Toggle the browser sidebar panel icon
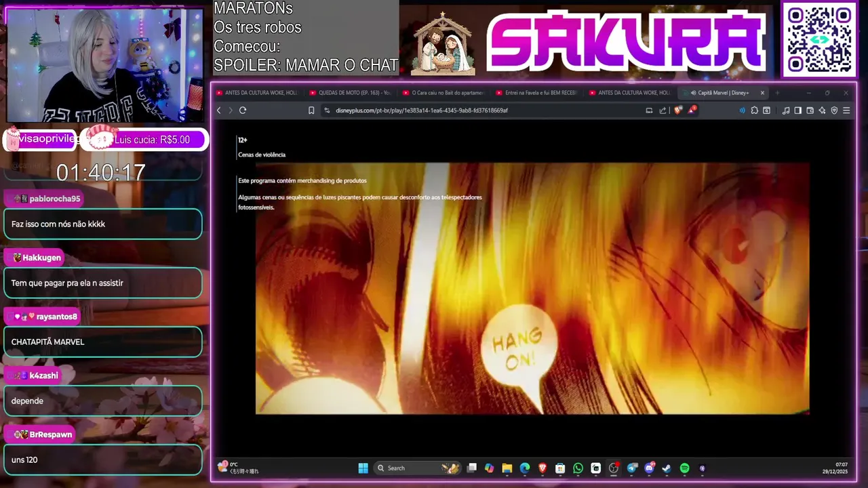 [797, 110]
